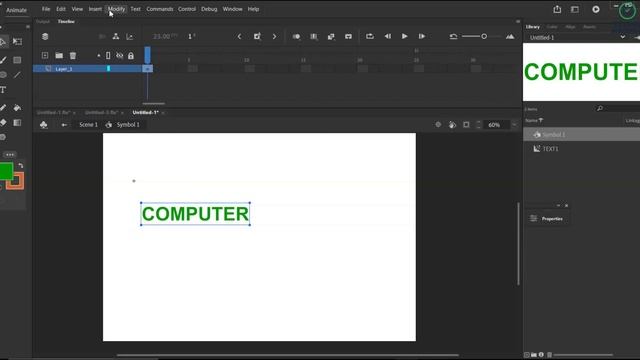Screen dimensions: 640x360
Task: Click the green fill color swatch
Action: click(6, 171)
